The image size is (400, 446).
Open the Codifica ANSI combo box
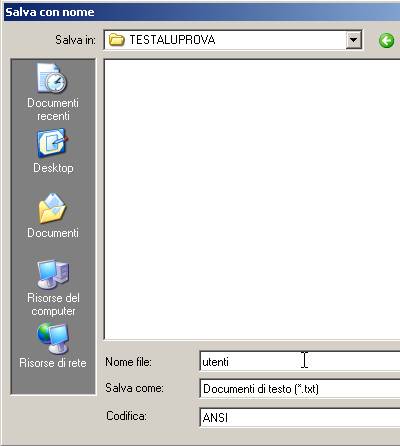click(300, 417)
